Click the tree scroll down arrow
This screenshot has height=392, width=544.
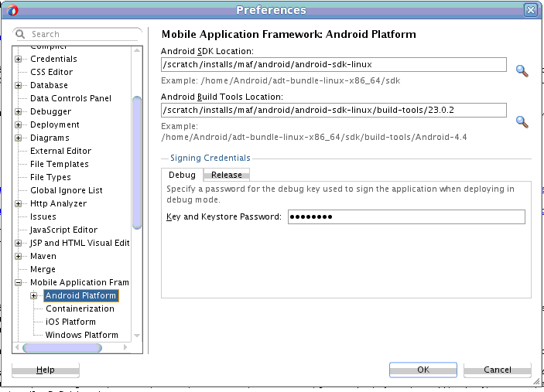tap(137, 336)
